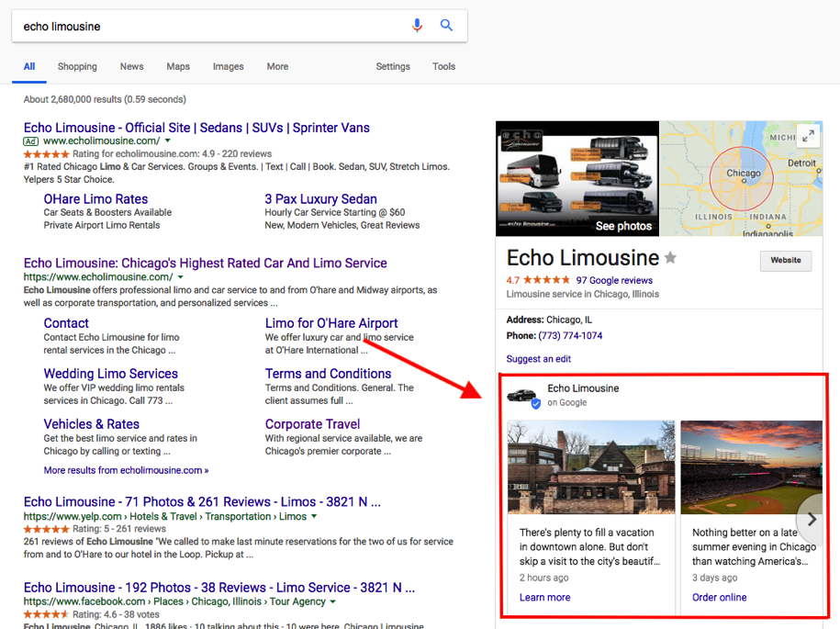The width and height of the screenshot is (840, 629).
Task: Open the Order online link
Action: pos(719,597)
